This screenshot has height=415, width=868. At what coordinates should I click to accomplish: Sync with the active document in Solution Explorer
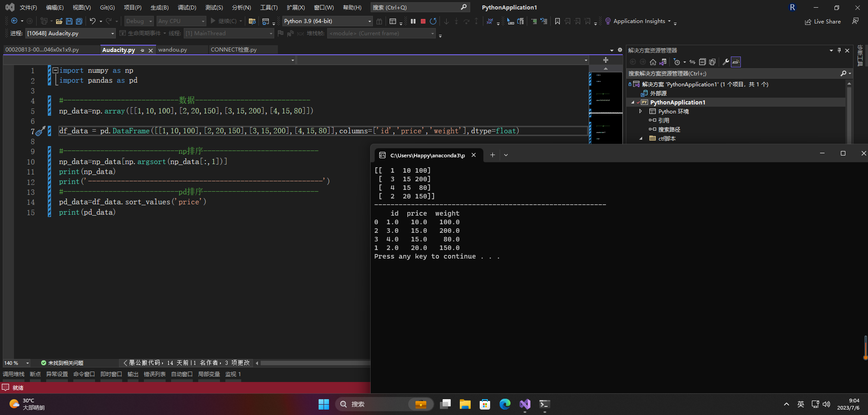(692, 62)
